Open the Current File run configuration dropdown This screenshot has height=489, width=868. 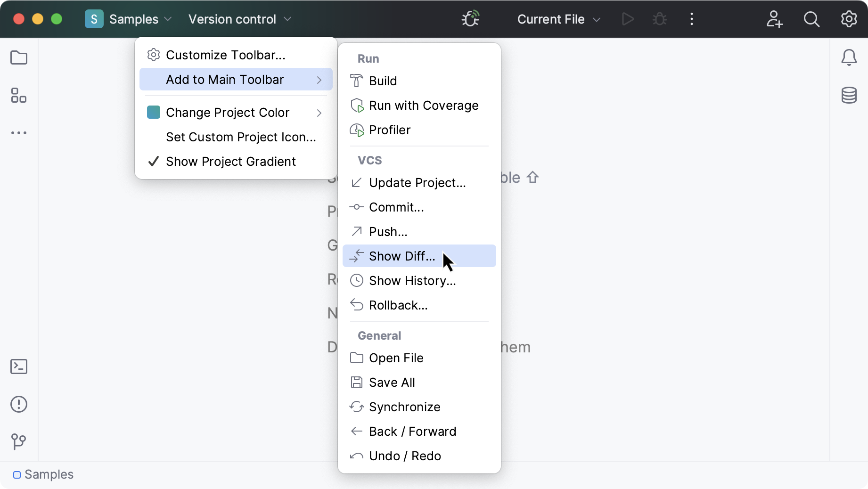[x=558, y=19]
